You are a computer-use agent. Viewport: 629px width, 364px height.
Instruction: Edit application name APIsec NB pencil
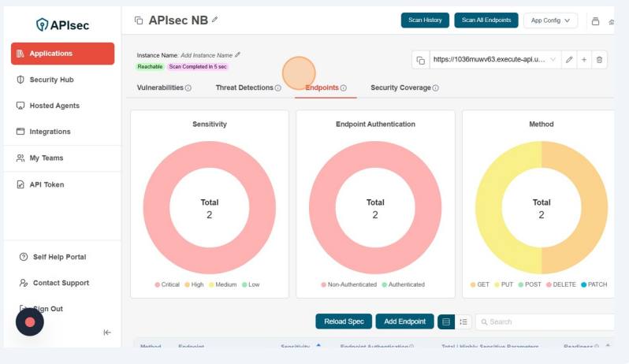coord(215,20)
